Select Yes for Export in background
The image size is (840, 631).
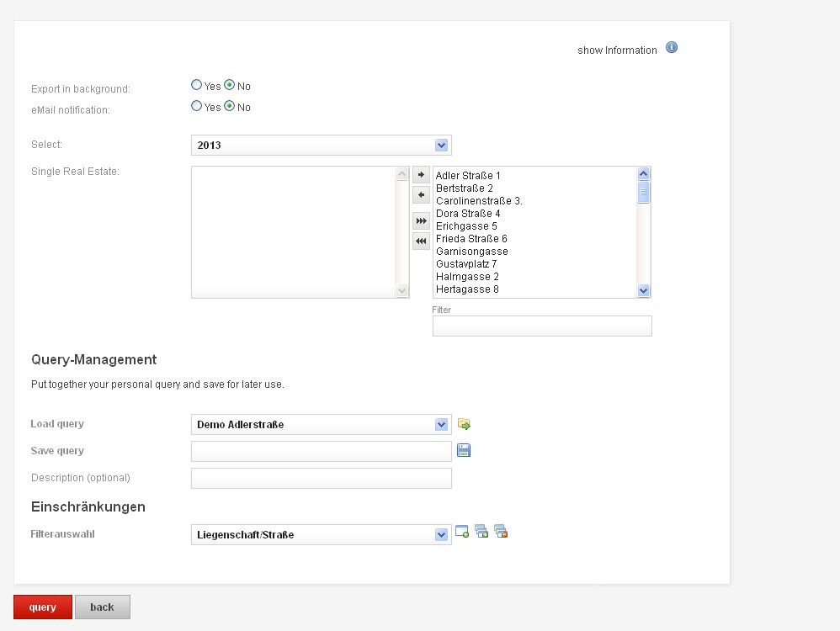pyautogui.click(x=197, y=85)
